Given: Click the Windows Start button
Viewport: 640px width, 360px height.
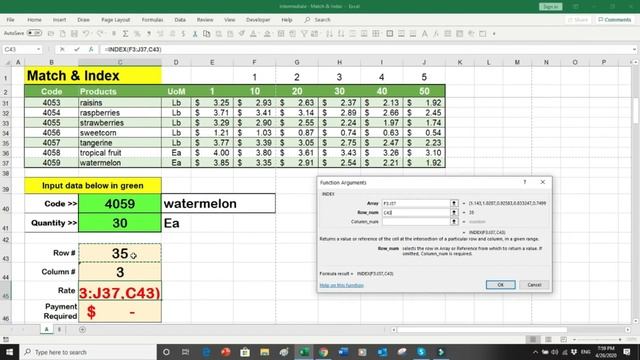Looking at the screenshot, I should [9, 352].
